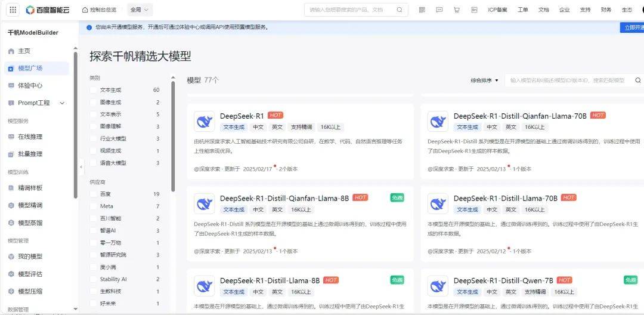
Task: Open the 工单 header menu
Action: coord(522,10)
